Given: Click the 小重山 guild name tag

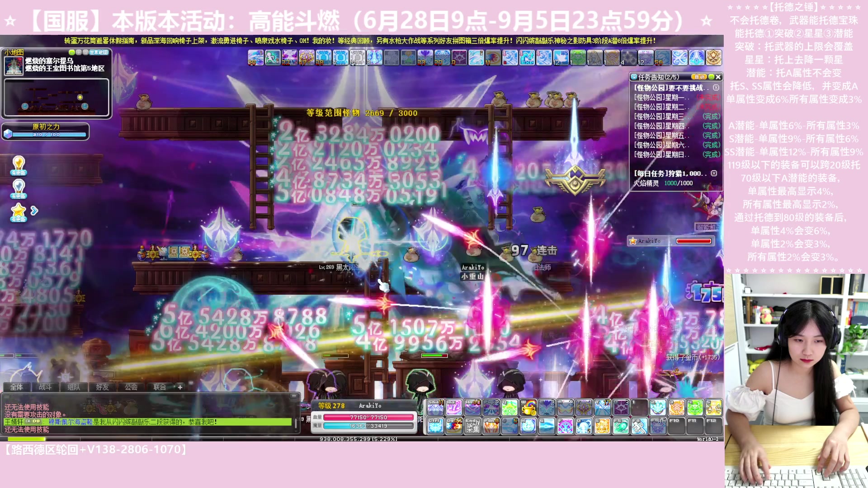Looking at the screenshot, I should coord(472,276).
